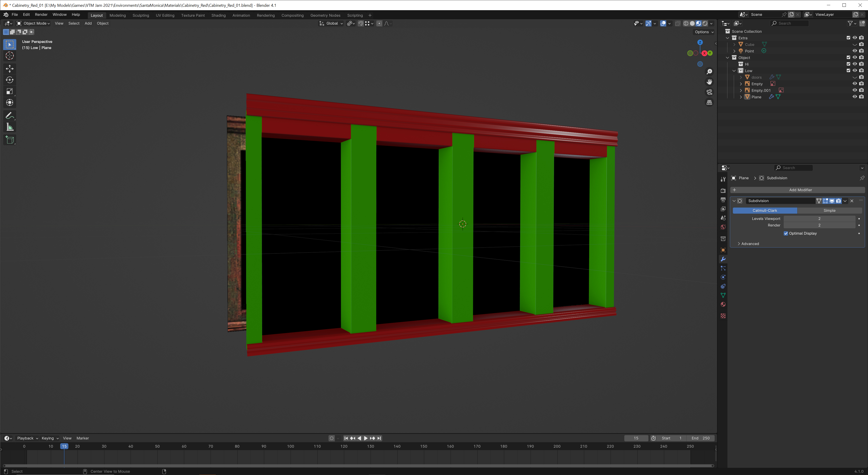Screen dimensions: 868x475
Task: Click the Material Properties icon
Action: [723, 304]
